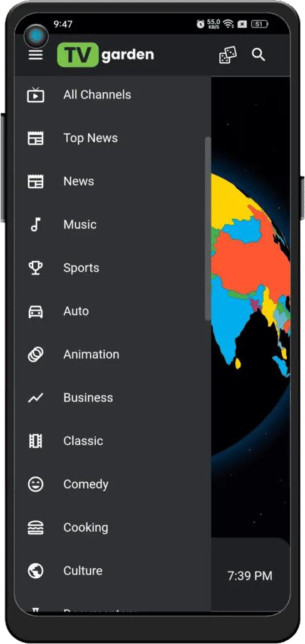The height and width of the screenshot is (644, 305).
Task: Click the Sports trophy icon
Action: (x=36, y=267)
